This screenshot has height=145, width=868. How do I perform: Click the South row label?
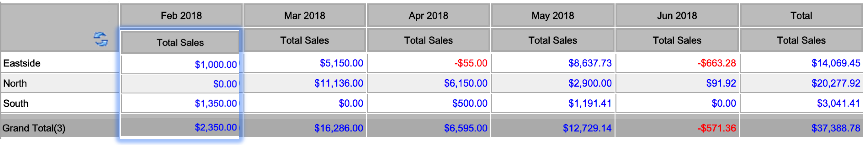coord(15,103)
